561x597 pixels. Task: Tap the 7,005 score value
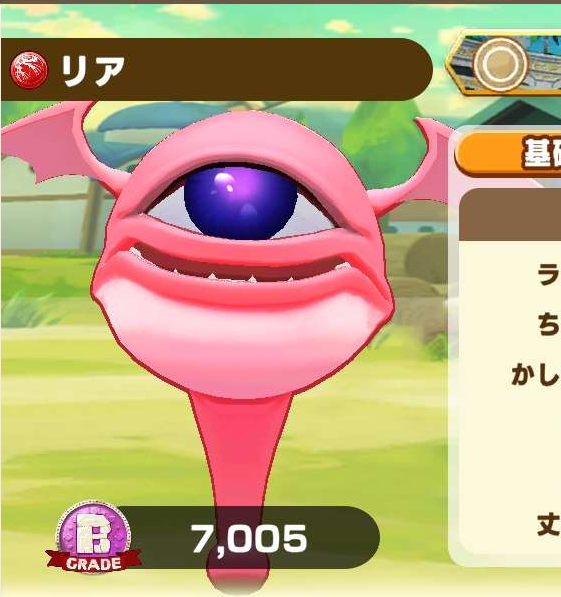(x=249, y=538)
